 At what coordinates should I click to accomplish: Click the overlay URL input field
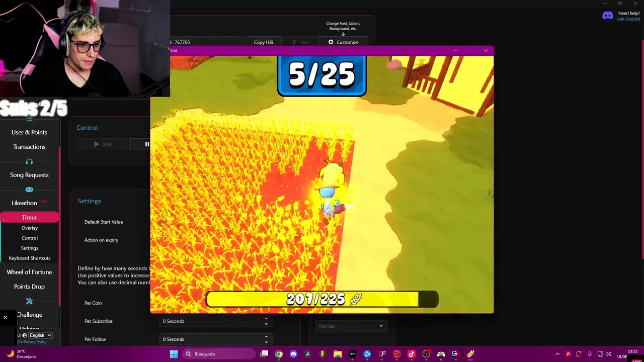206,42
